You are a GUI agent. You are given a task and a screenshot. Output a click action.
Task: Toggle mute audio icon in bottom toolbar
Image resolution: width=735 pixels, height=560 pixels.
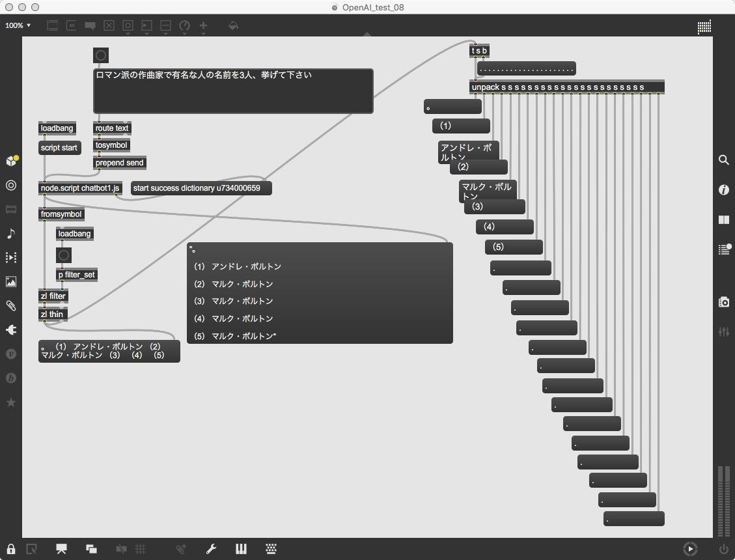coord(121,549)
